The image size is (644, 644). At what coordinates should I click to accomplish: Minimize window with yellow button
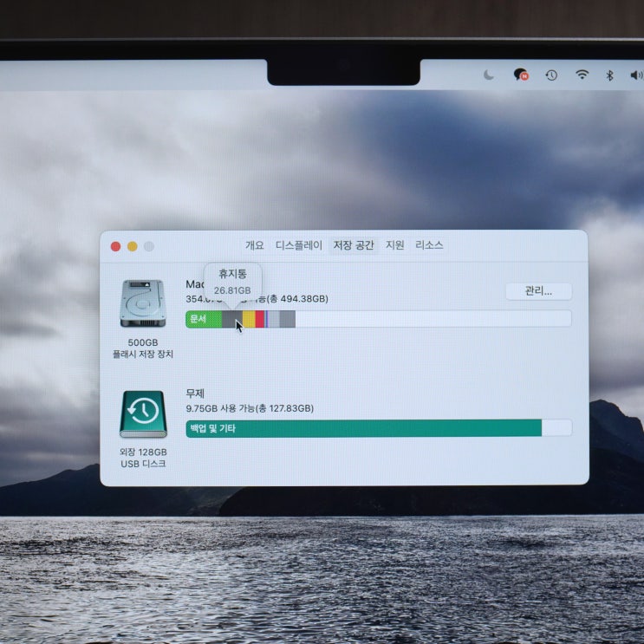tap(133, 246)
